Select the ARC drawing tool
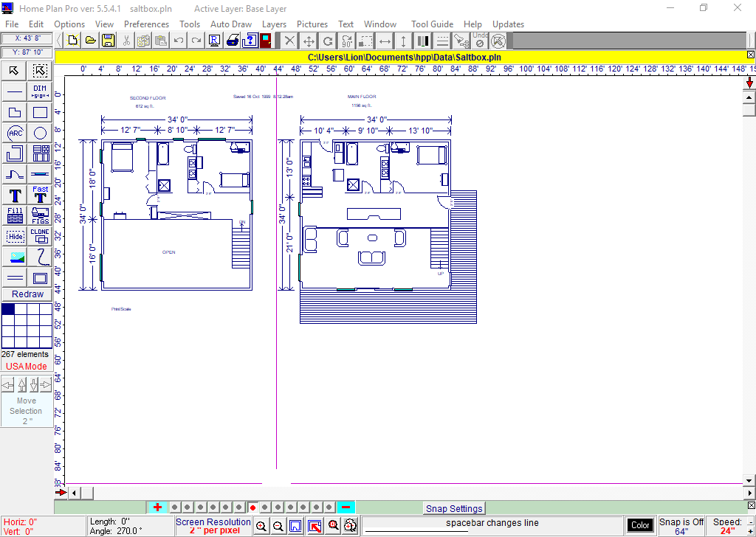This screenshot has width=756, height=537. click(15, 133)
